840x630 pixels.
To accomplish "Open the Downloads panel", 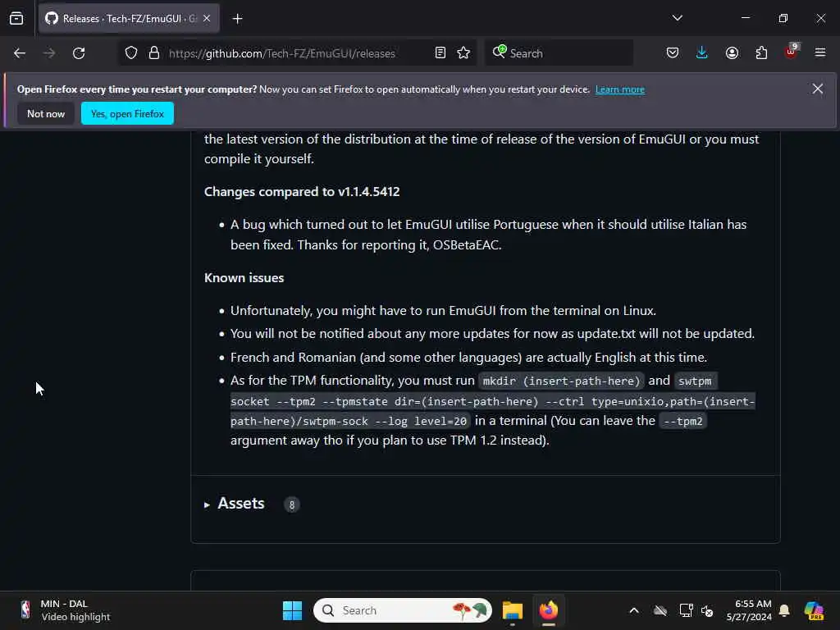I will coord(702,53).
